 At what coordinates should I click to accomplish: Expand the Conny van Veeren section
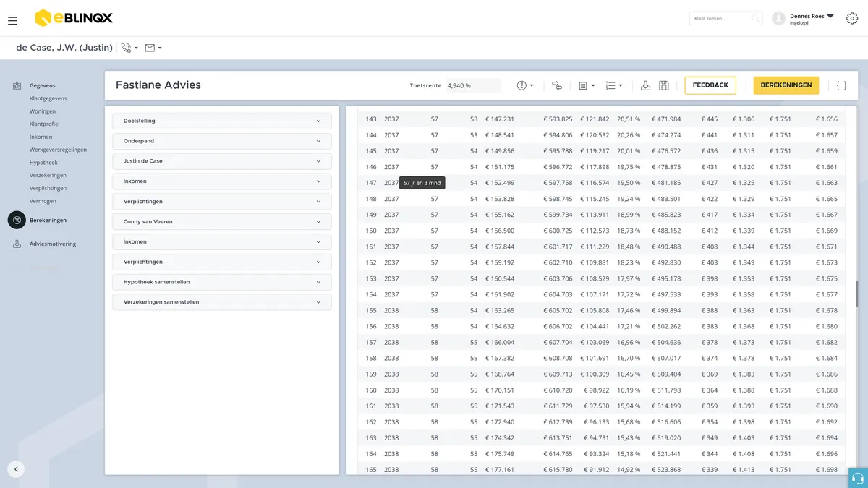(x=222, y=221)
